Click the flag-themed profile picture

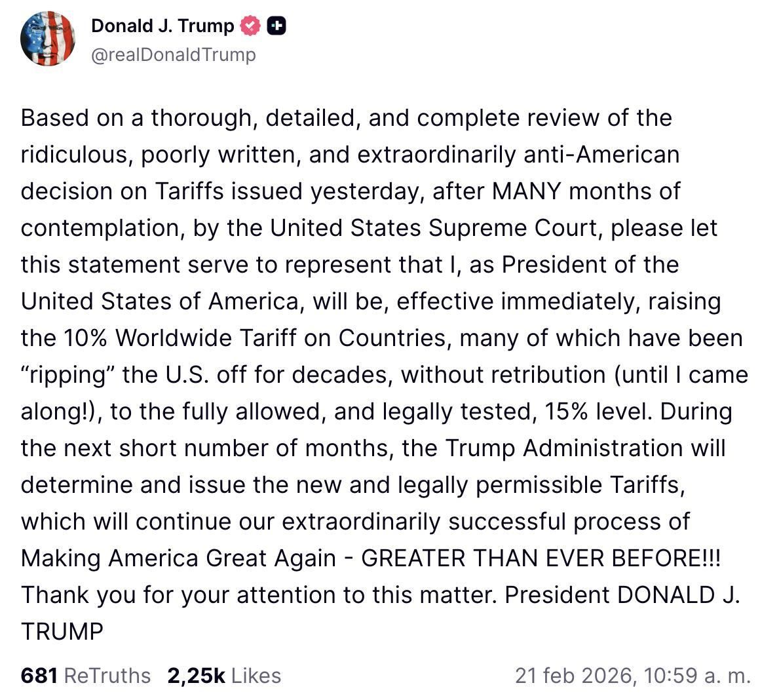(x=48, y=39)
